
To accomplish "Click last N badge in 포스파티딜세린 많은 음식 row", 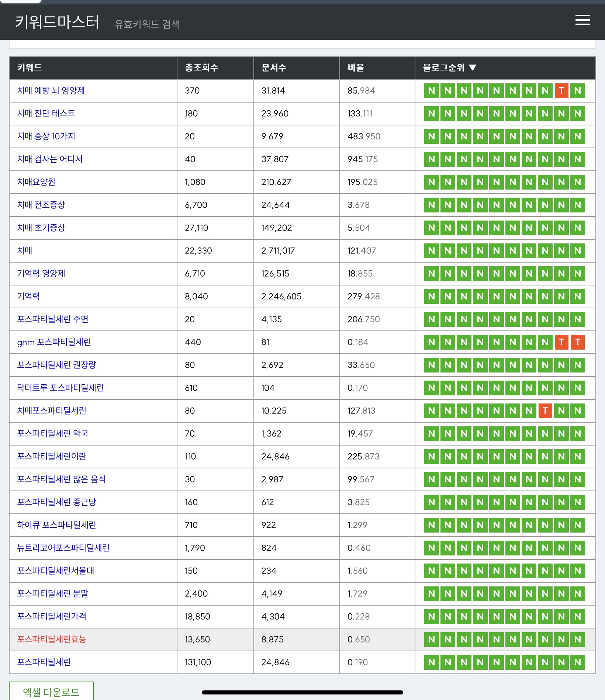I will click(578, 479).
